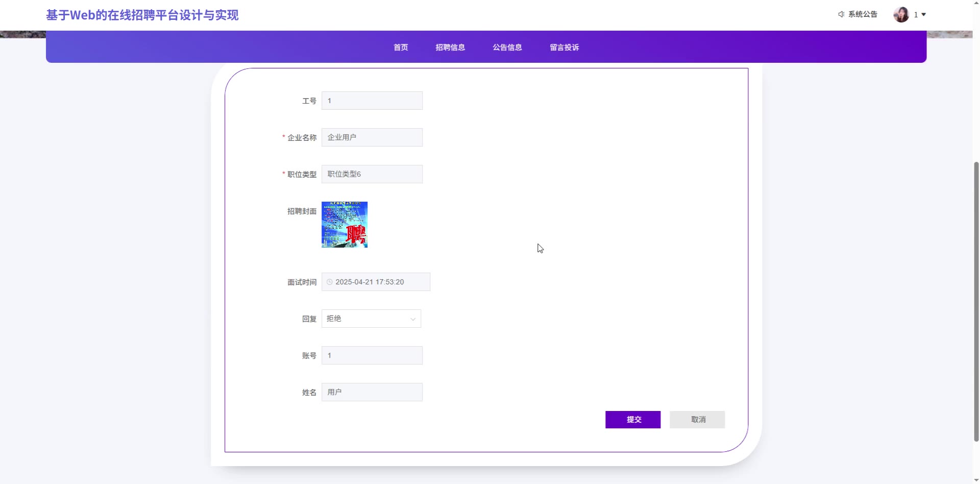Click the scrollbar down arrow

[976, 480]
